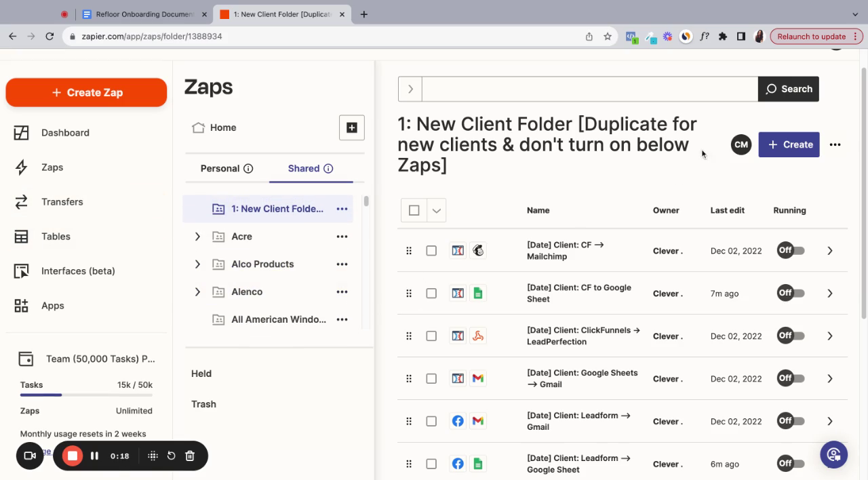Open more options for 1: New Client Folder
Screen dimensions: 868x480
coord(342,209)
